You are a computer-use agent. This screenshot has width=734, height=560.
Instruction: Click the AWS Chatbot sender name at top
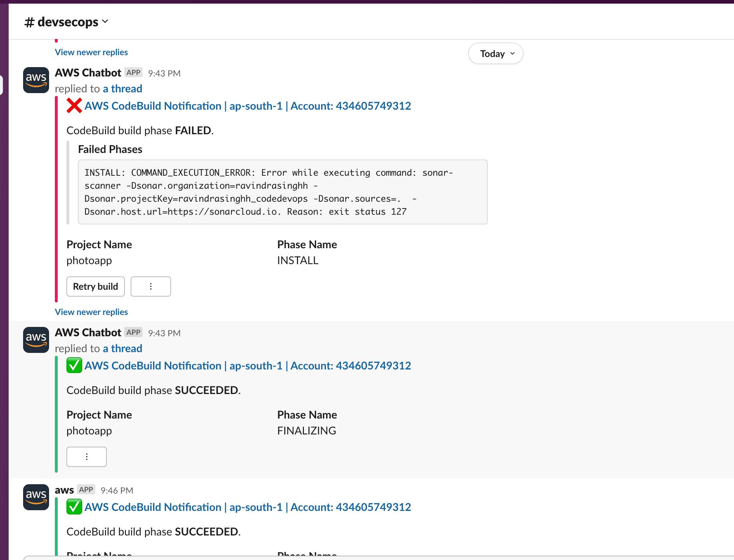pyautogui.click(x=88, y=73)
